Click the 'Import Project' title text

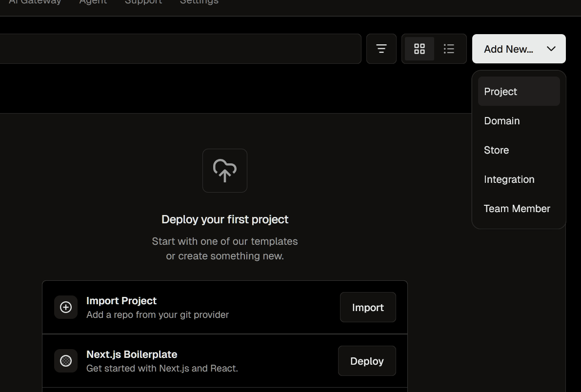point(121,300)
